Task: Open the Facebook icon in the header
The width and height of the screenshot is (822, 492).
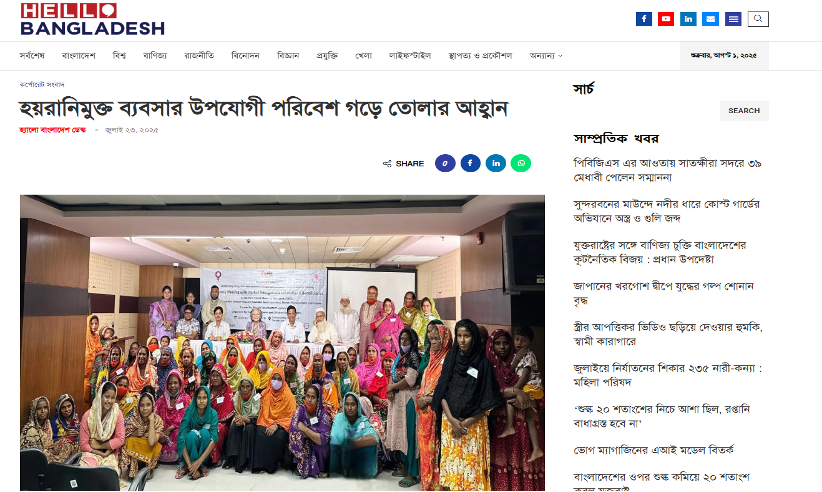Action: tap(644, 19)
